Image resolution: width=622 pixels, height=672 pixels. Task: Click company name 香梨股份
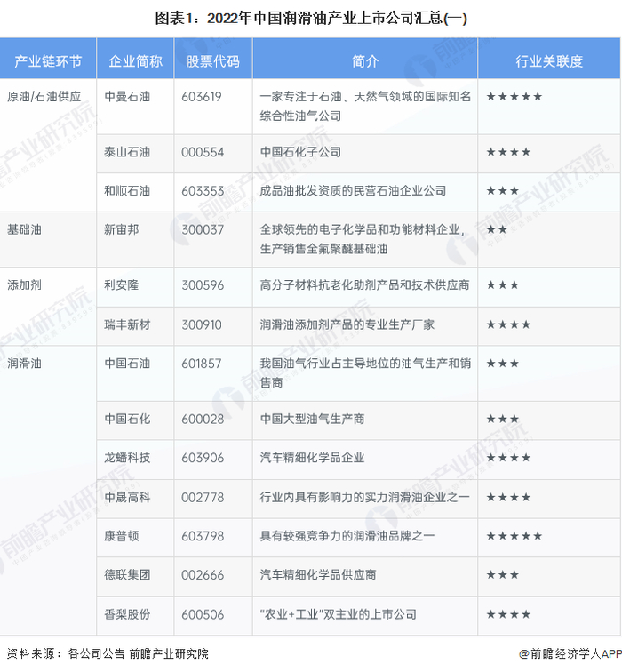pos(127,614)
